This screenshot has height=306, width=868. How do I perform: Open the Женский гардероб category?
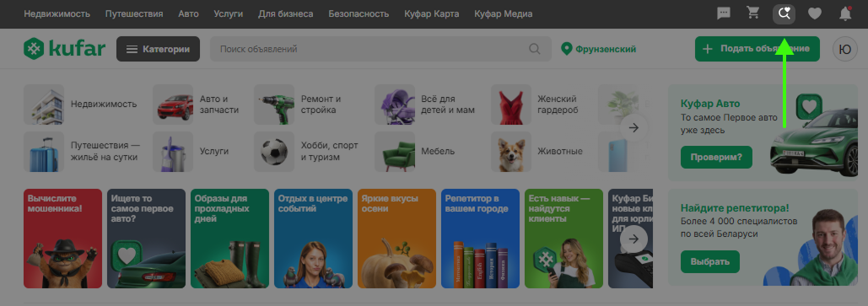point(536,104)
